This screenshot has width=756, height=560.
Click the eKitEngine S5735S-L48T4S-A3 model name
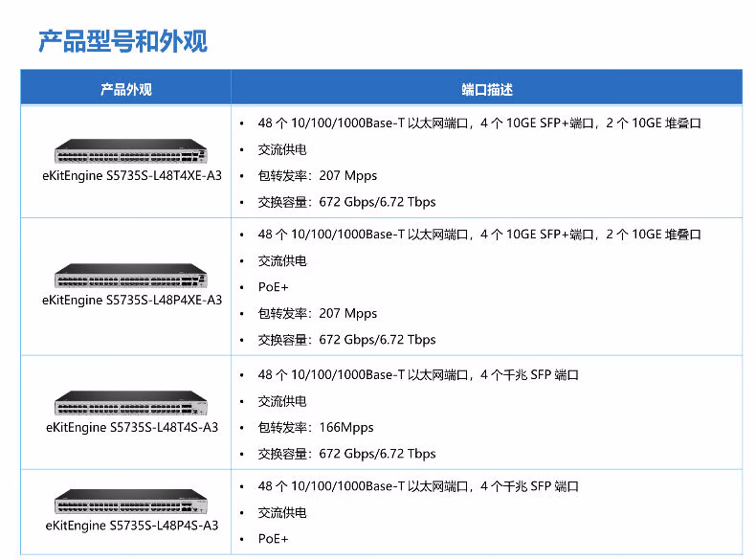131,427
